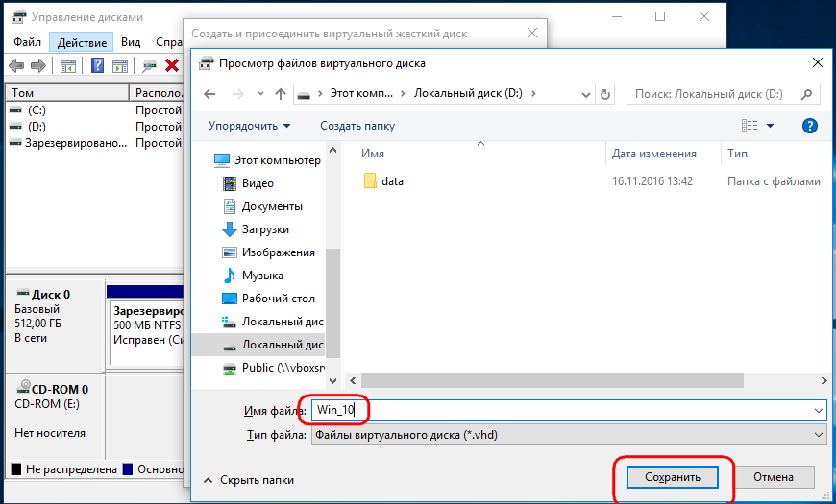836x504 pixels.
Task: Open the Вид menu
Action: point(131,42)
